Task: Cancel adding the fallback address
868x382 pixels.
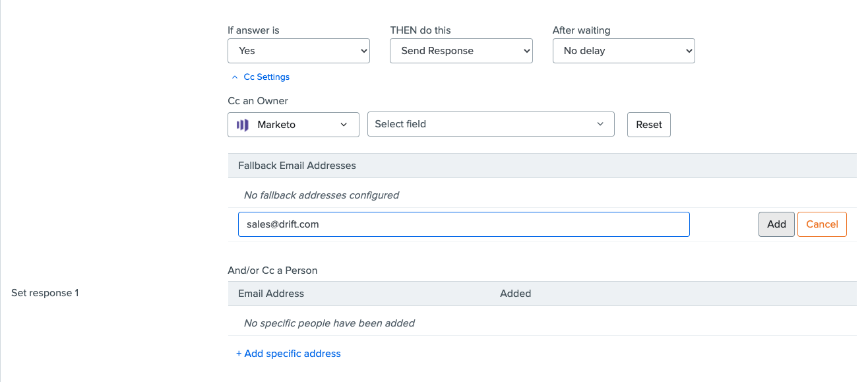Action: pyautogui.click(x=822, y=224)
